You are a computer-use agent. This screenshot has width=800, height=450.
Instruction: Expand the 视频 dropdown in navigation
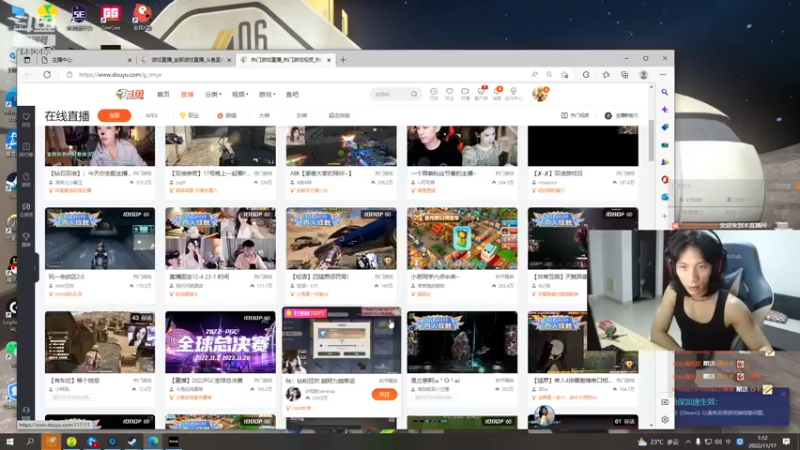(240, 94)
